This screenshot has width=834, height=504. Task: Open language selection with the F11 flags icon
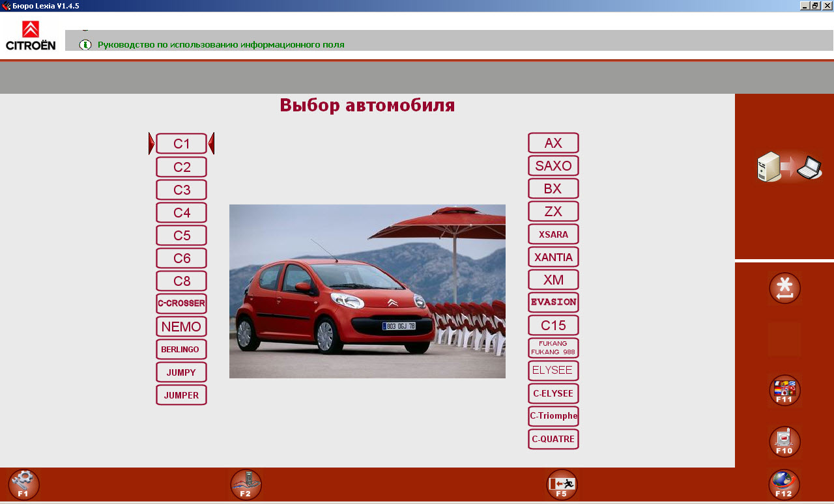(x=784, y=391)
